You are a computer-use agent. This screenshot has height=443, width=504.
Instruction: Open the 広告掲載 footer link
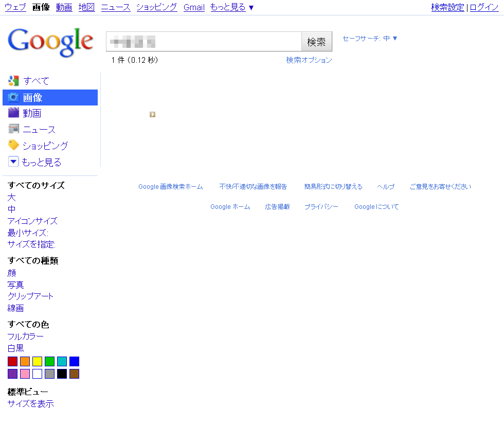click(277, 207)
